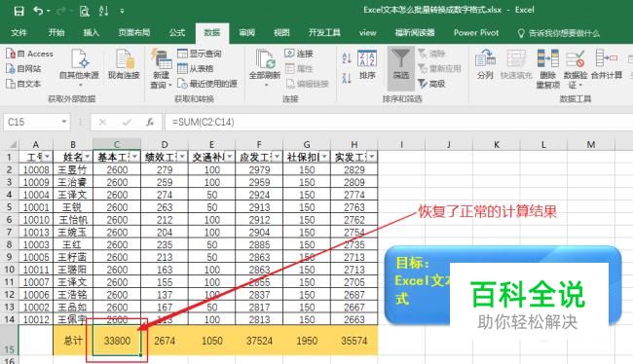This screenshot has width=633, height=364.
Task: Open 高级 advanced filter
Action: pyautogui.click(x=431, y=84)
